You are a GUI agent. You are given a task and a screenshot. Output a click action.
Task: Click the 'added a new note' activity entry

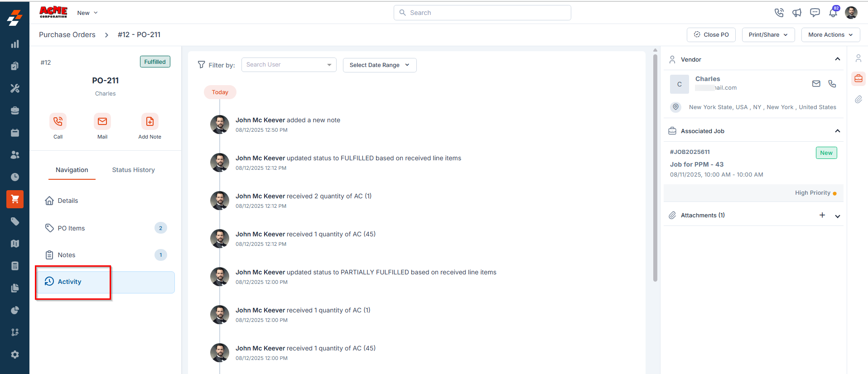coord(288,120)
